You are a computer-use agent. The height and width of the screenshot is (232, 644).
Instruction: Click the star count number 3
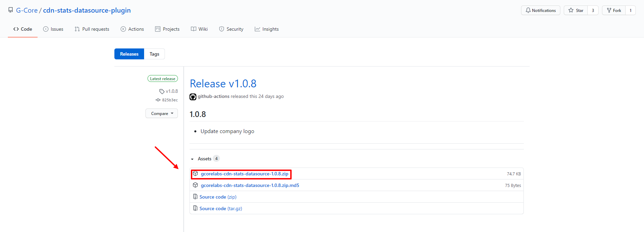[593, 11]
